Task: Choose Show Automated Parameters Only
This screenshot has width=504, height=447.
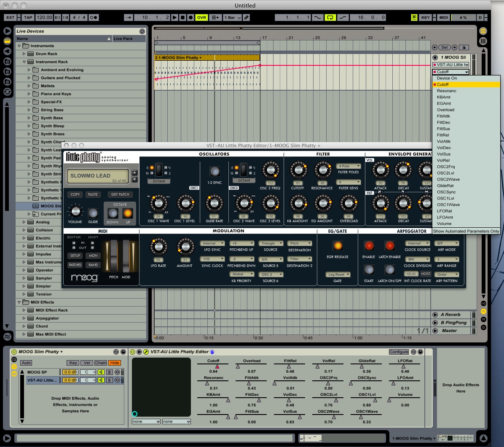Action: coord(466,231)
